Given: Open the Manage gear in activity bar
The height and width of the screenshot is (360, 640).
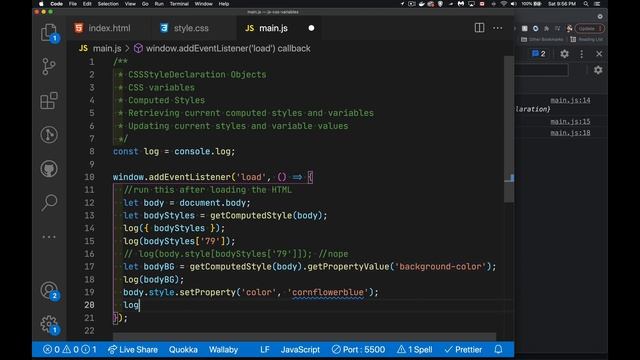Looking at the screenshot, I should pos(49,324).
